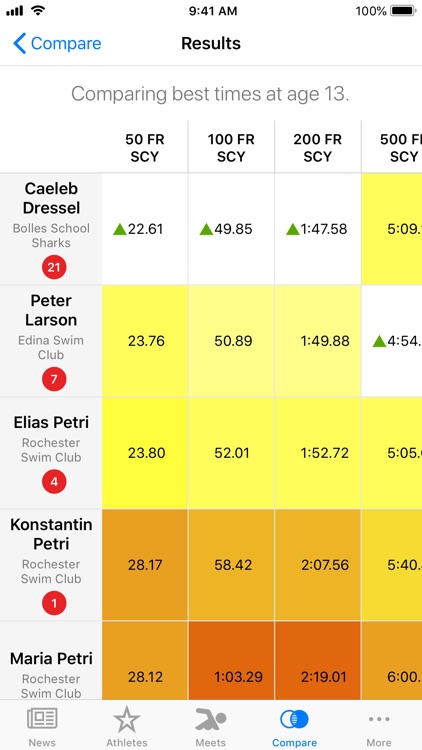Select the 100 FR SCY column header

[231, 148]
